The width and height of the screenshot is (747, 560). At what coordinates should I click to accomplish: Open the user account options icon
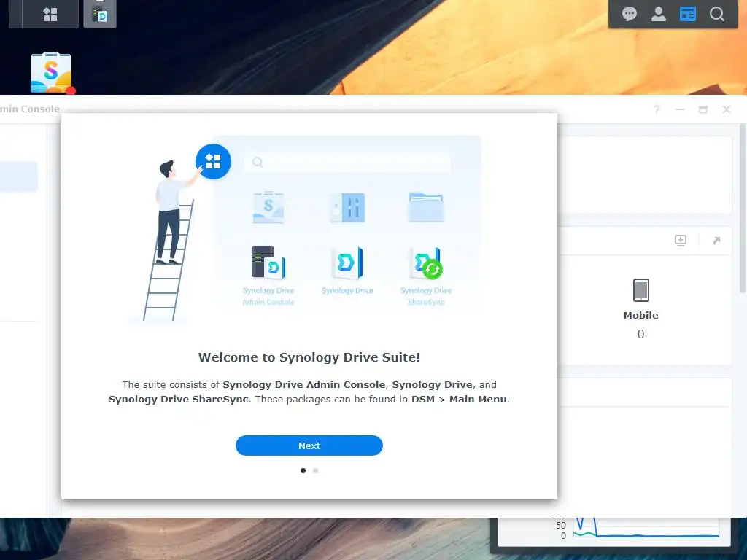pyautogui.click(x=659, y=14)
